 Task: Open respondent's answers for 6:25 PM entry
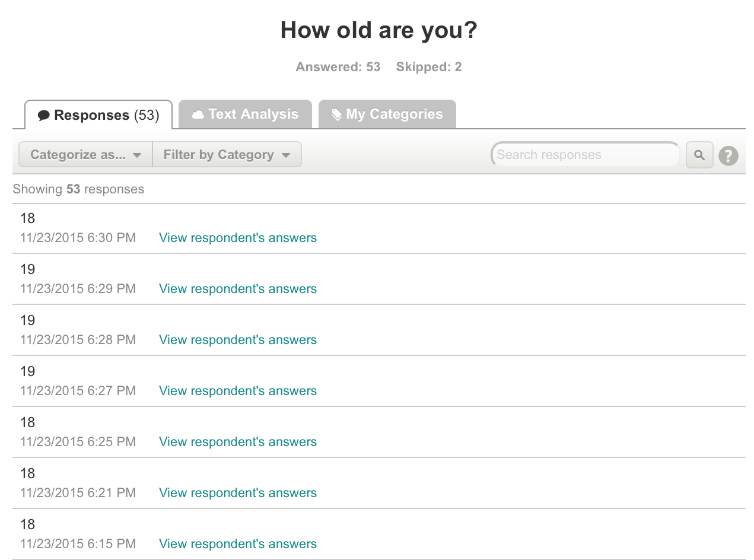(x=238, y=442)
